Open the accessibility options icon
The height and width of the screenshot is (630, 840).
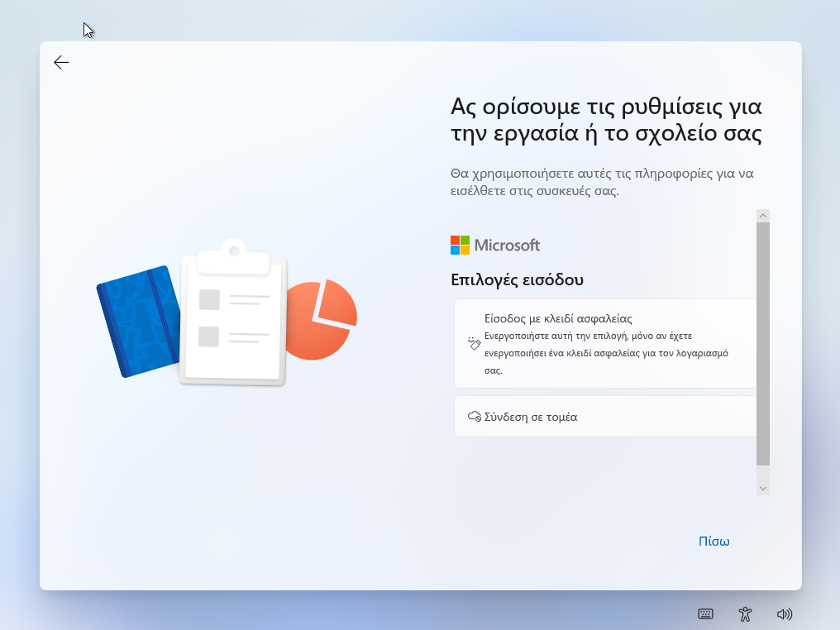[x=745, y=614]
